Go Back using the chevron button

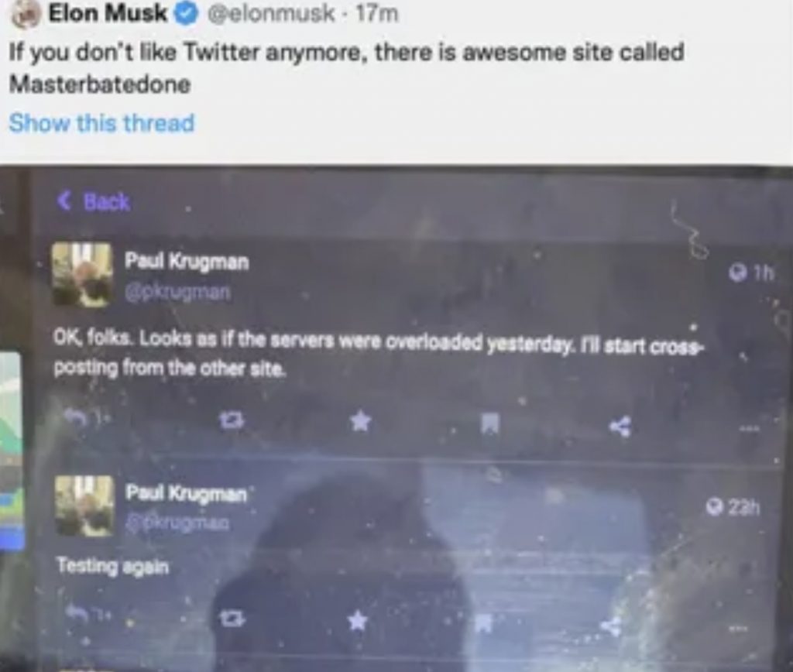click(94, 201)
